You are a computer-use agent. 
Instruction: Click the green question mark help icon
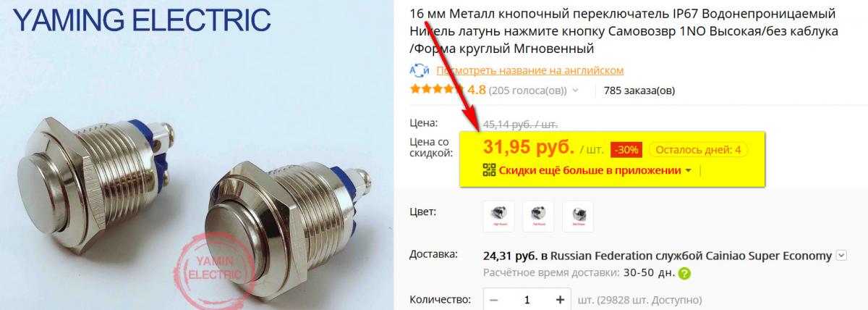coord(684,274)
